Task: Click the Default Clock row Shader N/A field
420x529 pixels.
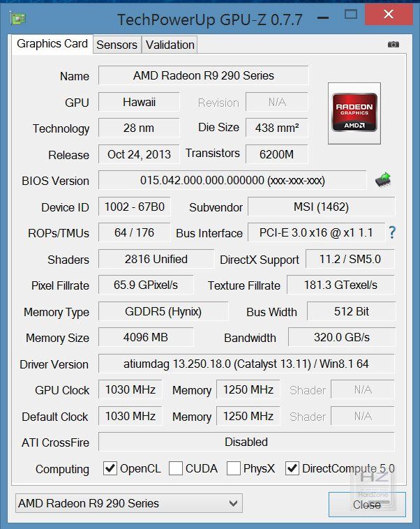Action: [363, 416]
